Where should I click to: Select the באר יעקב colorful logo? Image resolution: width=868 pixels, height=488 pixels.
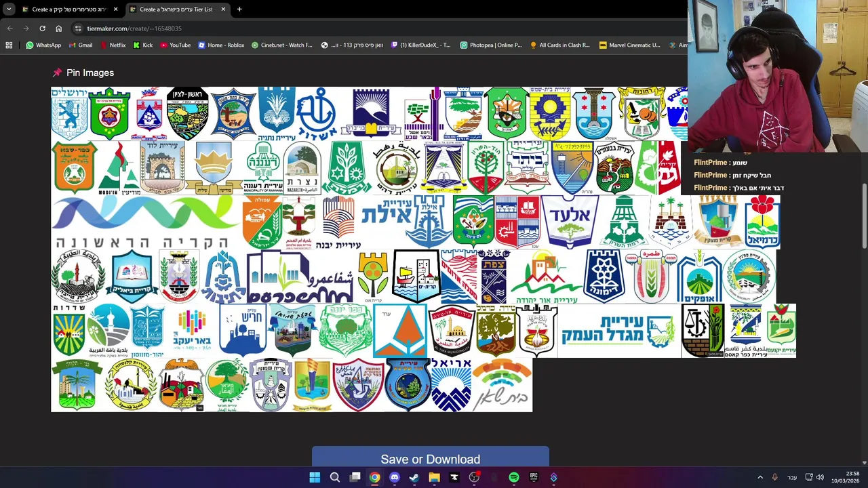point(192,331)
